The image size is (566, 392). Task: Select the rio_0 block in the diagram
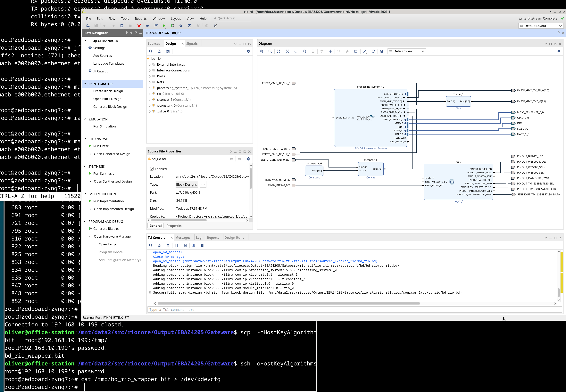(458, 182)
